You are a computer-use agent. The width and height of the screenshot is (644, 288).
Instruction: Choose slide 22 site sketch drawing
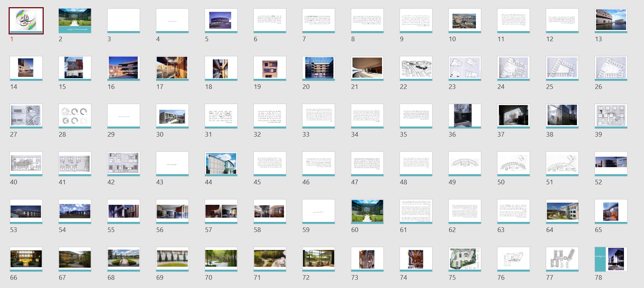[416, 68]
